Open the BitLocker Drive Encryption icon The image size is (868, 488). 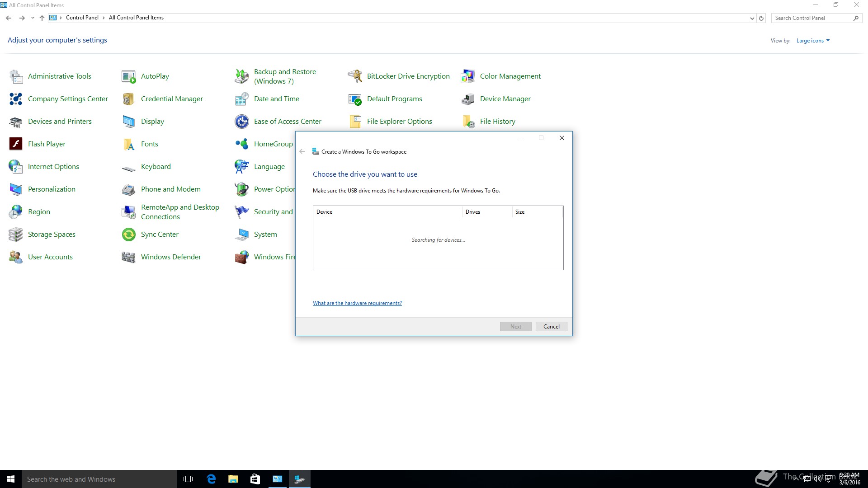[x=355, y=76]
